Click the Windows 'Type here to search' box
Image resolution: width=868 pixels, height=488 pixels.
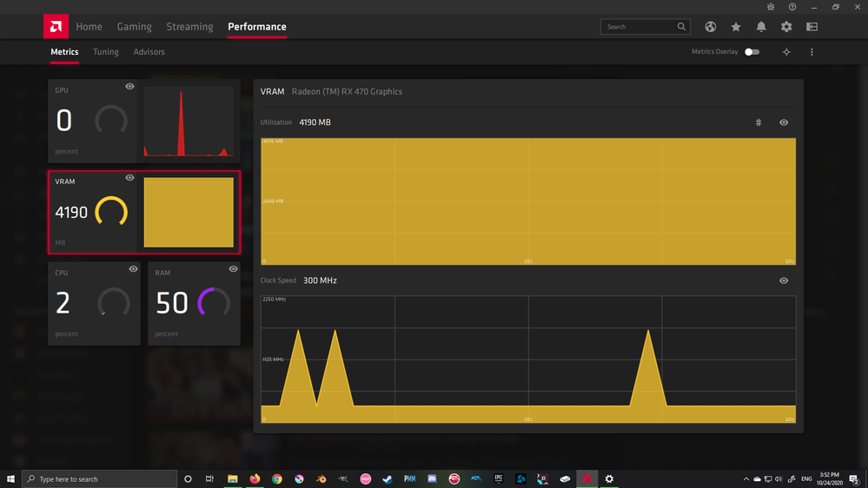(x=100, y=479)
